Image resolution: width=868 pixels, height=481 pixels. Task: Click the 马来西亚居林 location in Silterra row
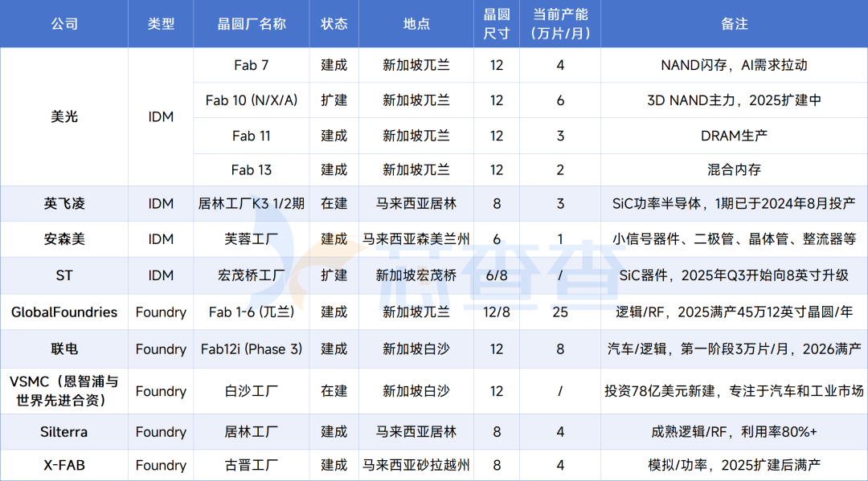coord(416,432)
